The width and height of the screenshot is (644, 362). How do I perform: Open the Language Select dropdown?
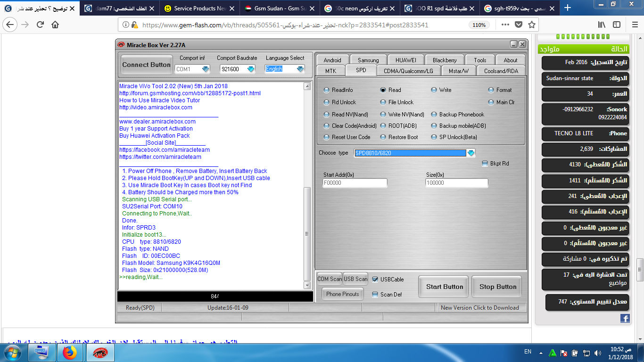[x=300, y=69]
